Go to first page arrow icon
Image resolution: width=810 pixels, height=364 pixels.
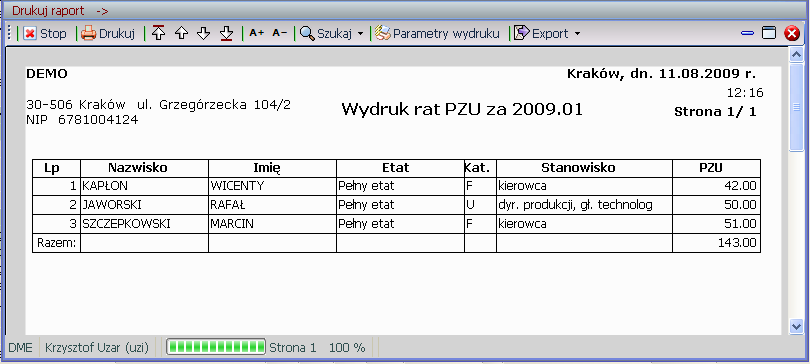click(159, 34)
